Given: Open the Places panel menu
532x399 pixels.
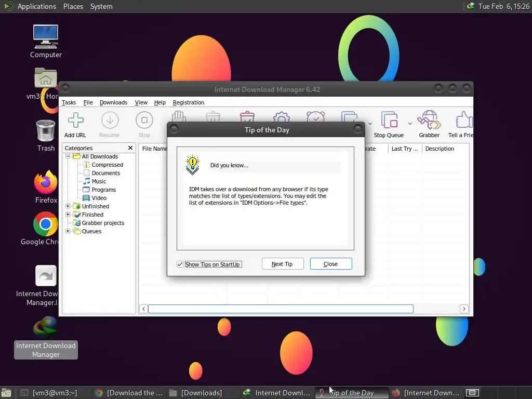Looking at the screenshot, I should (x=73, y=6).
